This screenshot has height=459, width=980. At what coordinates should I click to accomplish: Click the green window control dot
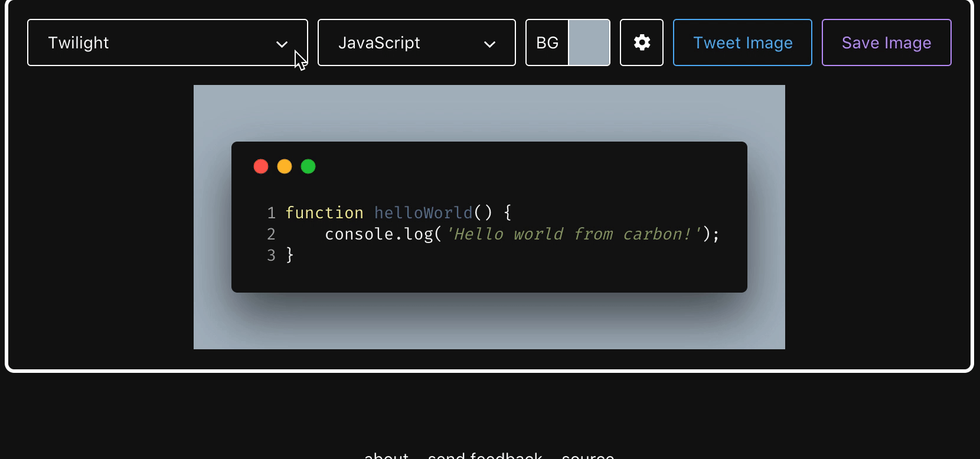308,166
